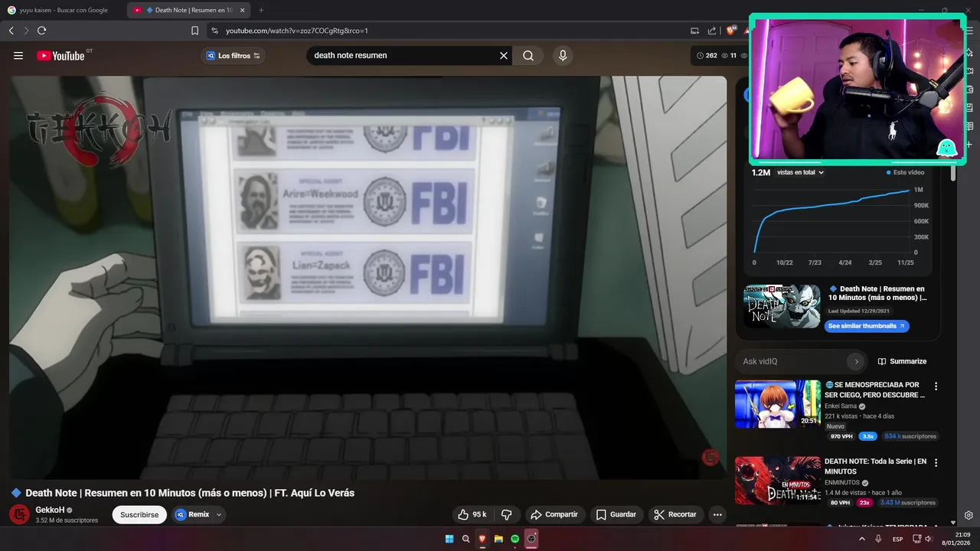Screen dimensions: 980x551
Task: Open File Explorer from the taskbar
Action: [x=498, y=539]
